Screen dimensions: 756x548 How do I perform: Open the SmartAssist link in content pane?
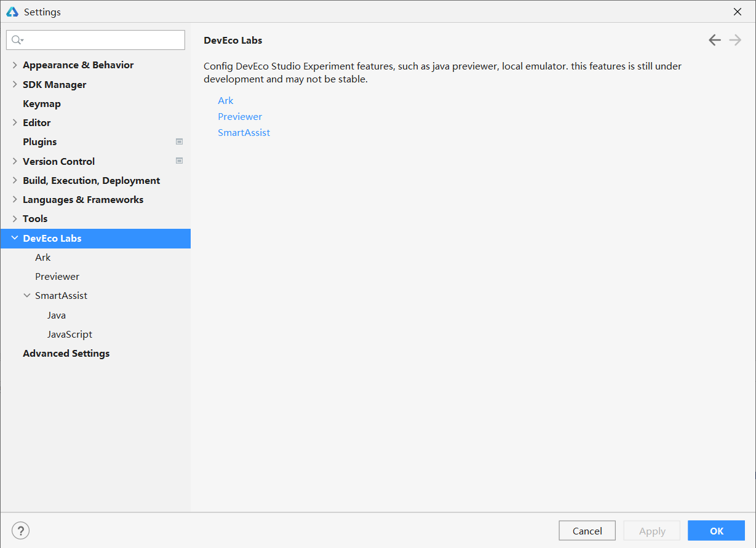tap(244, 133)
